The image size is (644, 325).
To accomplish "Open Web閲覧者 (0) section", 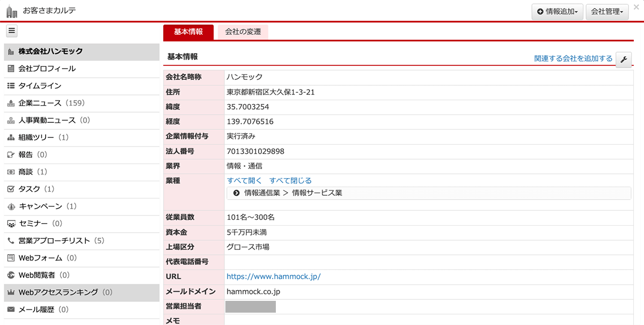I will click(82, 275).
